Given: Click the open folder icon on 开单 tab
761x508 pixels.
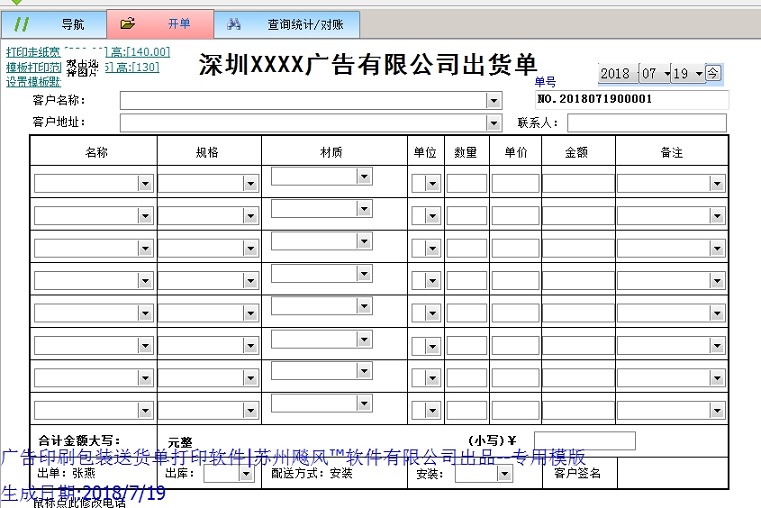Looking at the screenshot, I should (127, 22).
